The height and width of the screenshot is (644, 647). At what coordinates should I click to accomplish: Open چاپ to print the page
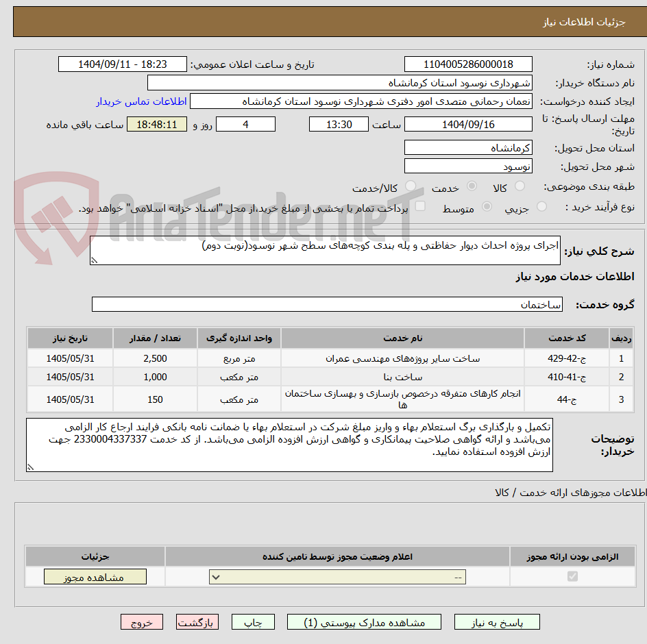tap(253, 621)
